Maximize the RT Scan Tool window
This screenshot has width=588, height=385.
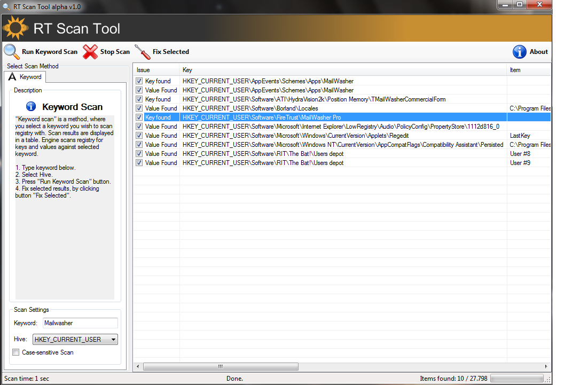coord(520,4)
